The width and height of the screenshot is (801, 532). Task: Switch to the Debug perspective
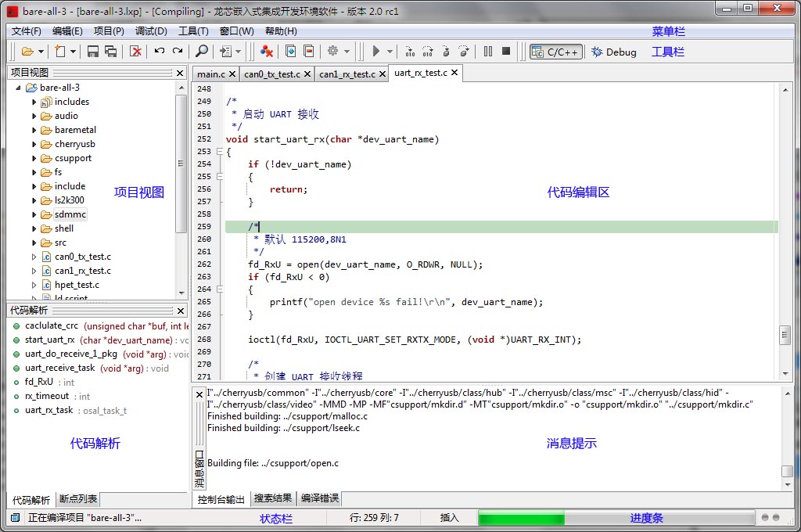click(614, 52)
